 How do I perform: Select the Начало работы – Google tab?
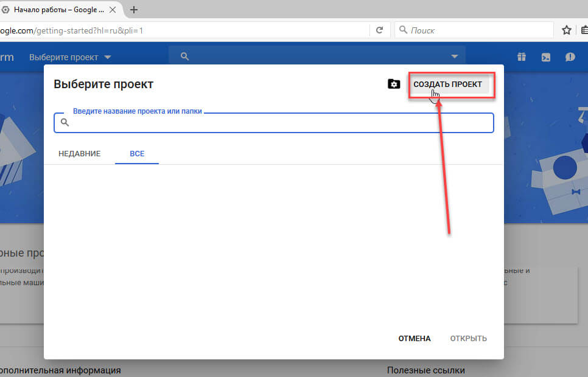59,10
